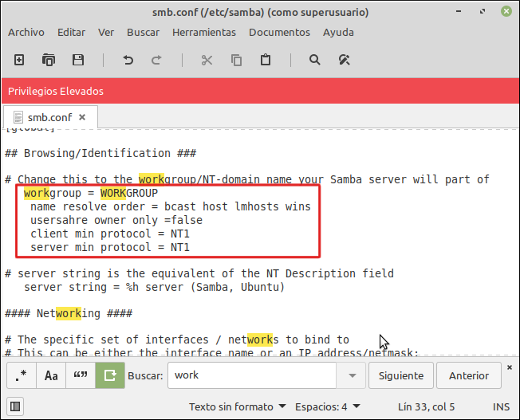Cut the selection with the scissors icon
Viewport: 520px width, 420px height.
[207, 60]
